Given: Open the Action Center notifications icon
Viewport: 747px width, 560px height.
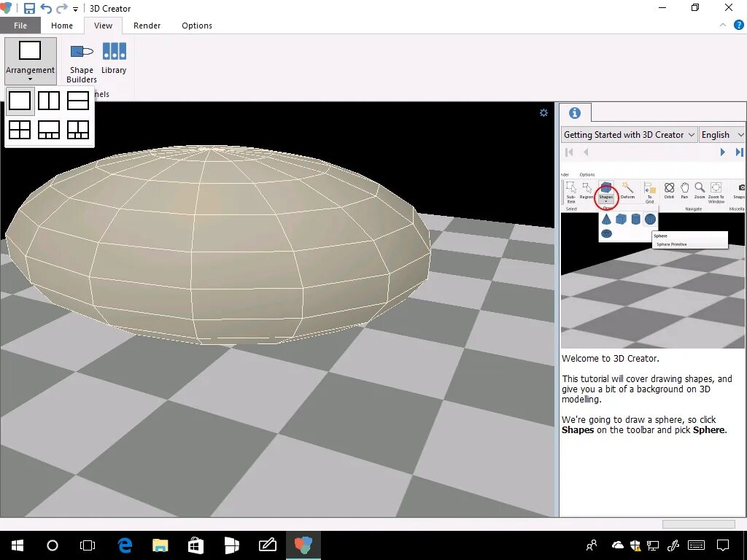Looking at the screenshot, I should pos(723,545).
